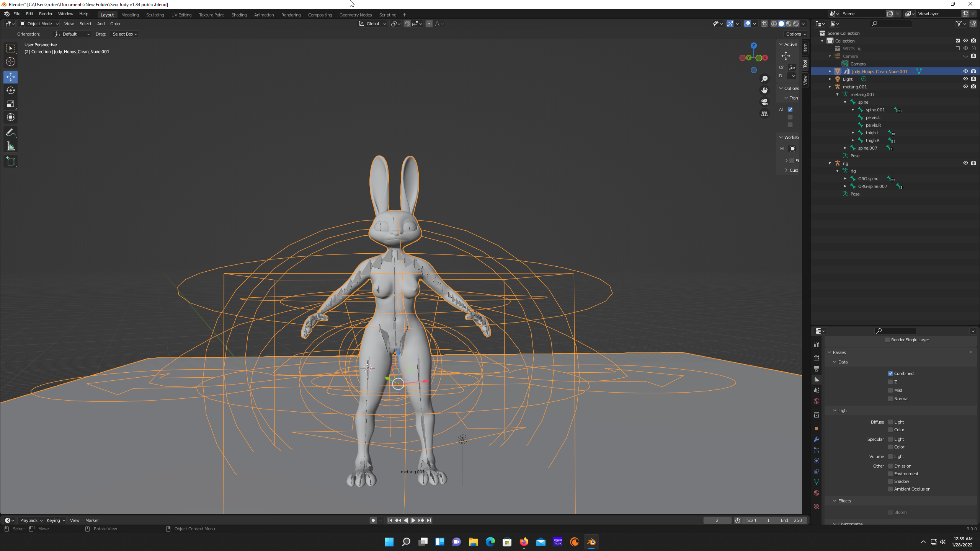980x551 pixels.
Task: Open the Modifier properties wrench tab
Action: click(x=817, y=439)
